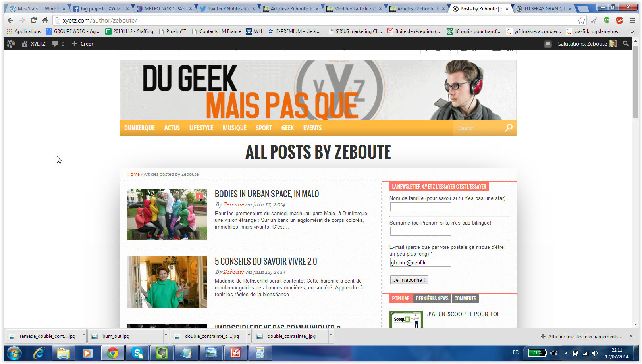642x364 pixels.
Task: Click the WordPress logo in admin bar
Action: 11,44
